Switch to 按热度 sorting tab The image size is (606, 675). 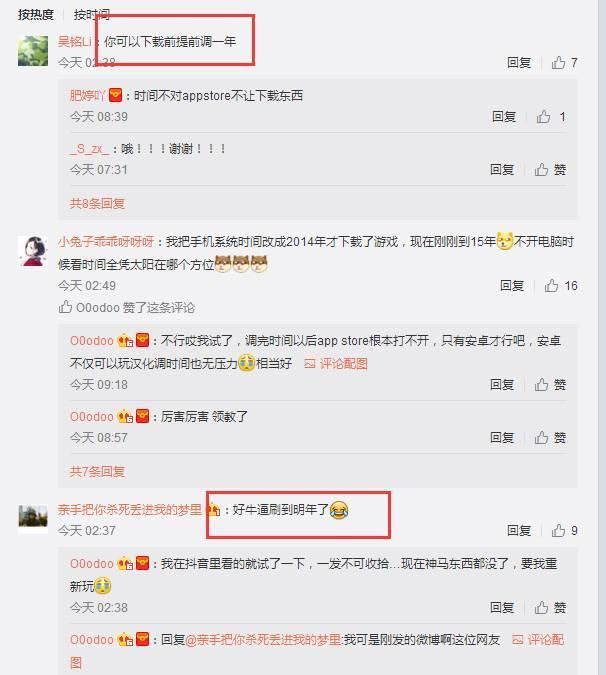(x=36, y=15)
